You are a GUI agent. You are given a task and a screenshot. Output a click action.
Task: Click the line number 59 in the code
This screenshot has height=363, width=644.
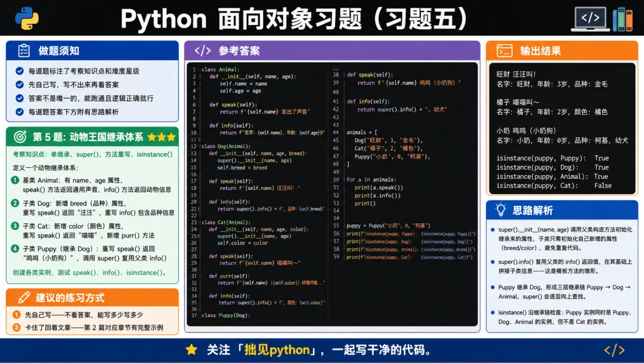tap(336, 257)
